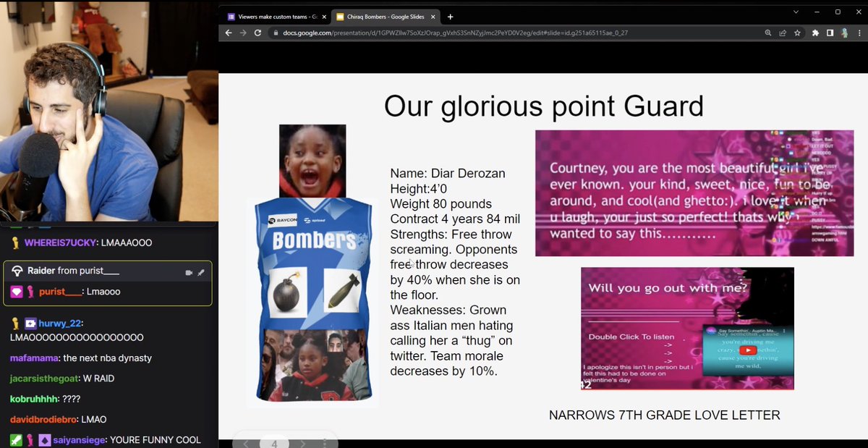This screenshot has height=448, width=868.
Task: Click 'Contract 4 years 84 mil' line
Action: (455, 219)
